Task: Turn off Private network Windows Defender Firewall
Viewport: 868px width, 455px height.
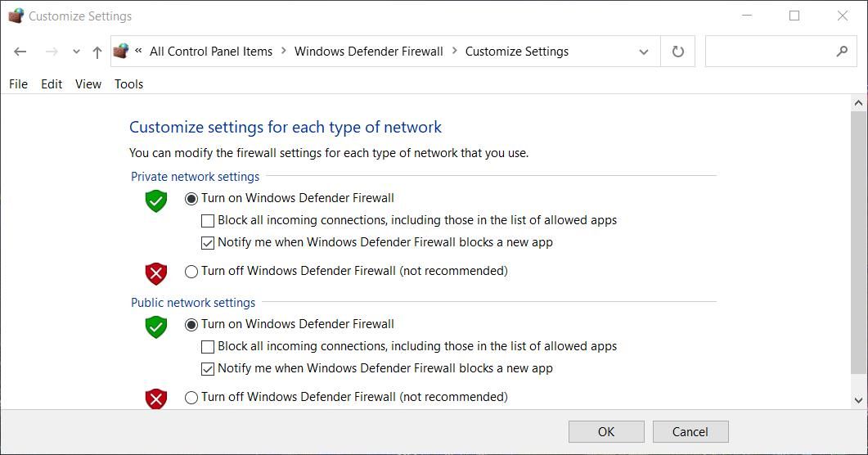Action: tap(191, 271)
